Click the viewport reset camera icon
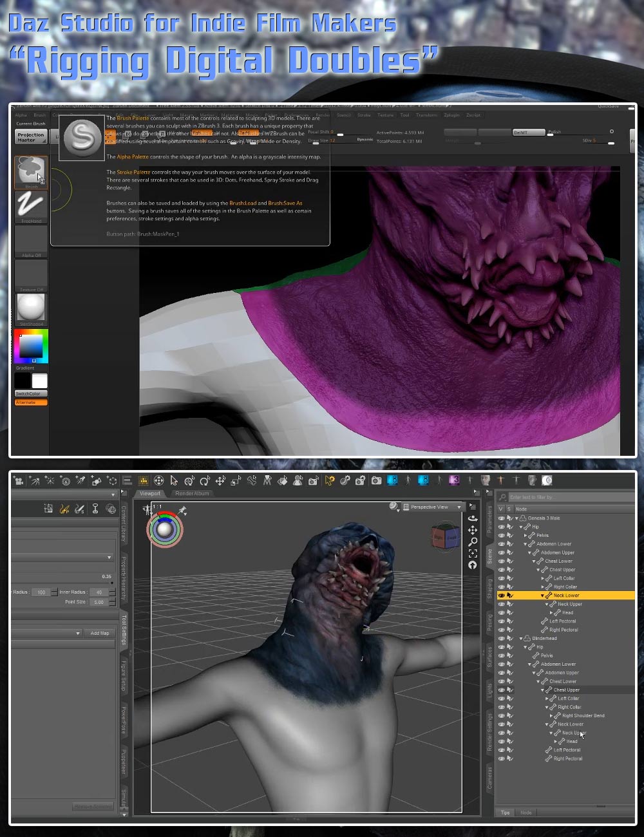This screenshot has width=644, height=837. coord(473,565)
